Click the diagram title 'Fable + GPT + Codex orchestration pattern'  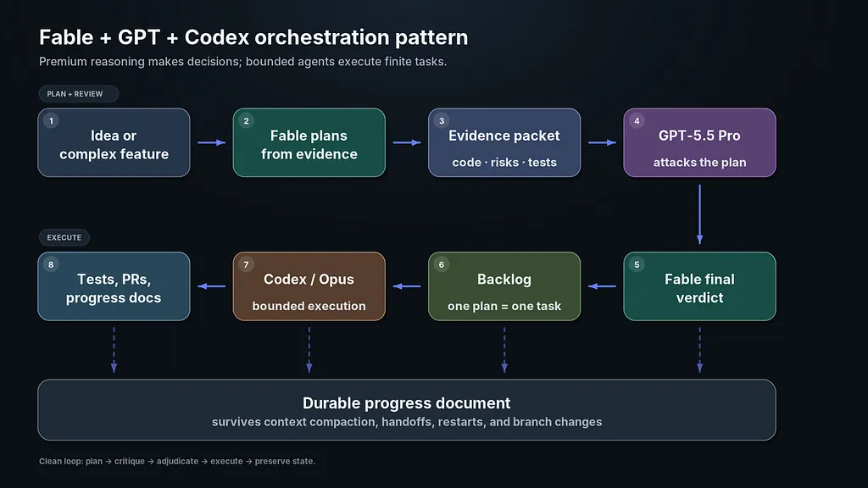[x=253, y=37]
